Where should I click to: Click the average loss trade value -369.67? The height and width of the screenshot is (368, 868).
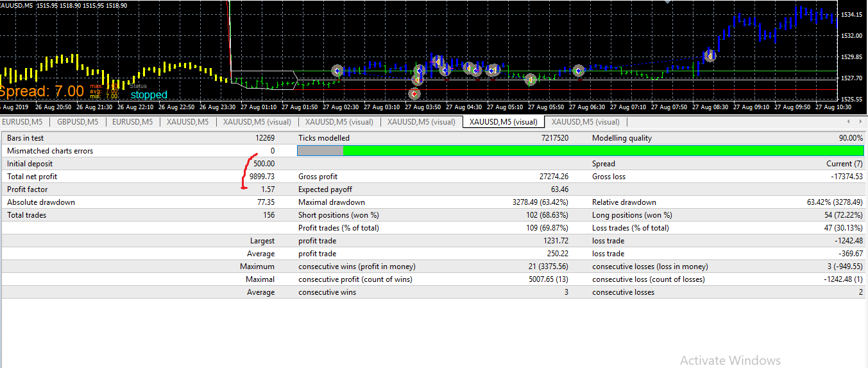point(849,254)
